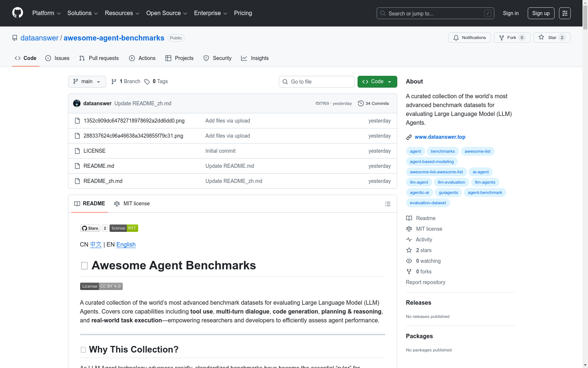Open the Enterprise dropdown menu
Screen dimensions: 588x368
coord(211,13)
